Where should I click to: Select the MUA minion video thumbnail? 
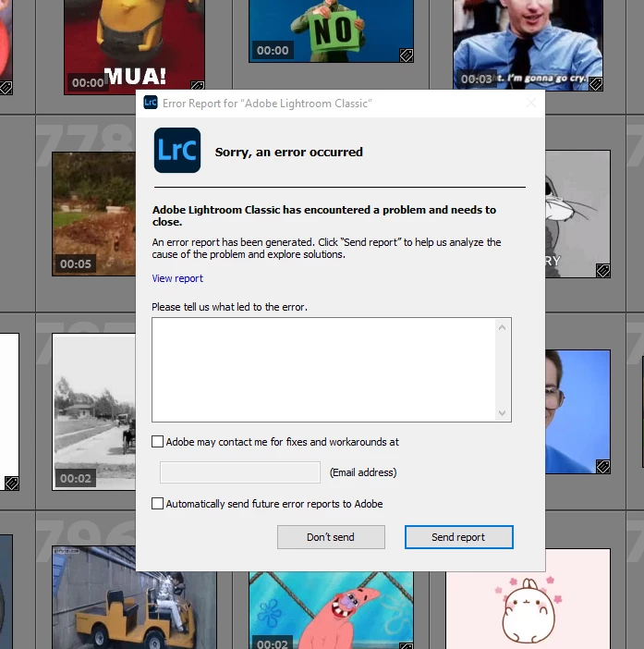coord(134,47)
